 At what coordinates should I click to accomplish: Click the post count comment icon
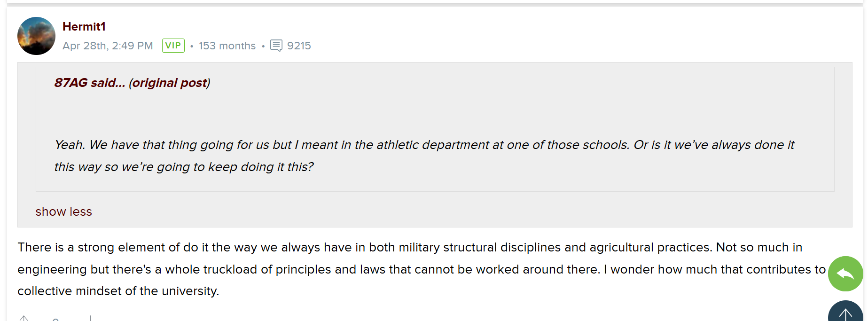coord(276,46)
